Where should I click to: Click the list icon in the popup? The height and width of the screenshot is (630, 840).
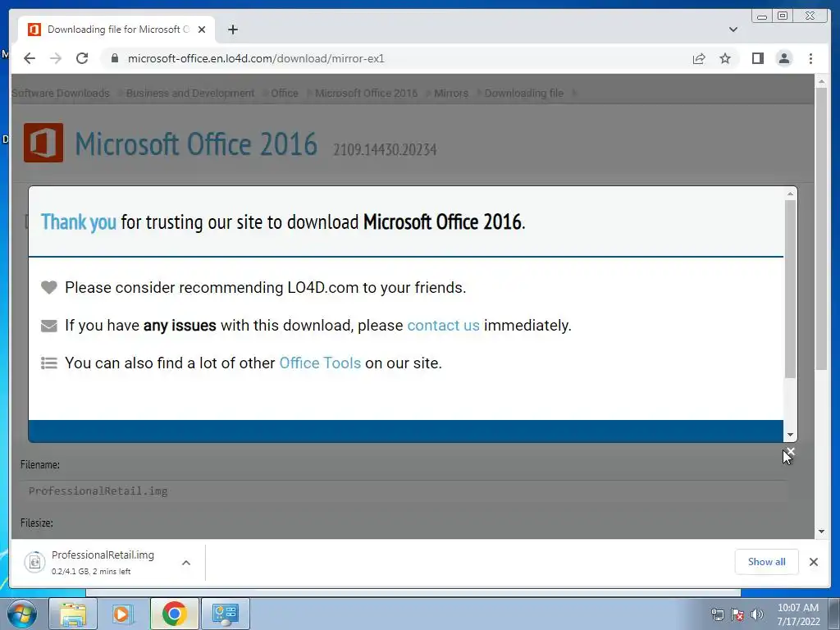[48, 363]
